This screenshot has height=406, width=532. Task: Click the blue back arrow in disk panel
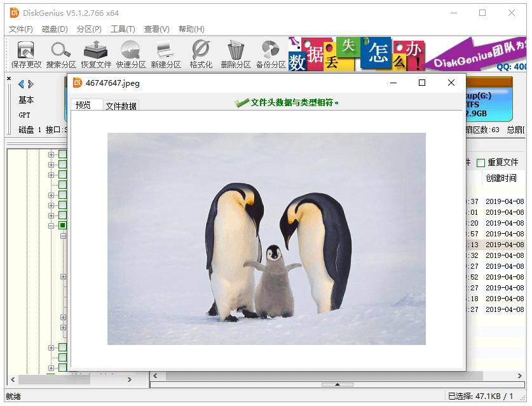pos(21,84)
